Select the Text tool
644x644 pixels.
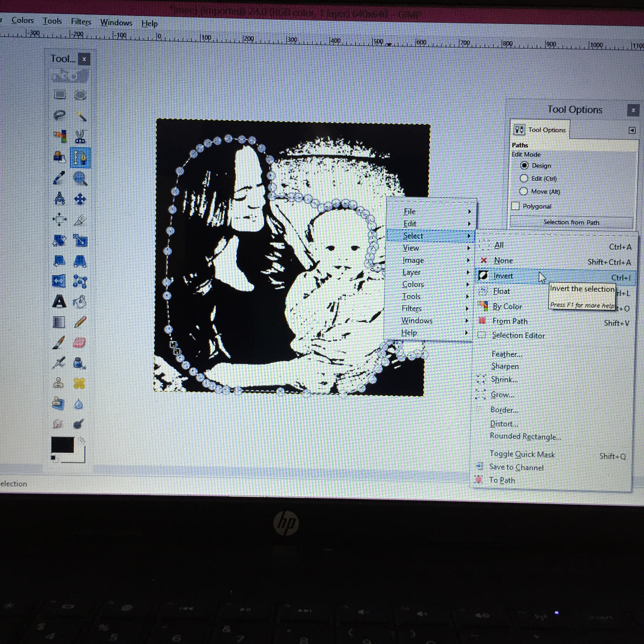59,302
